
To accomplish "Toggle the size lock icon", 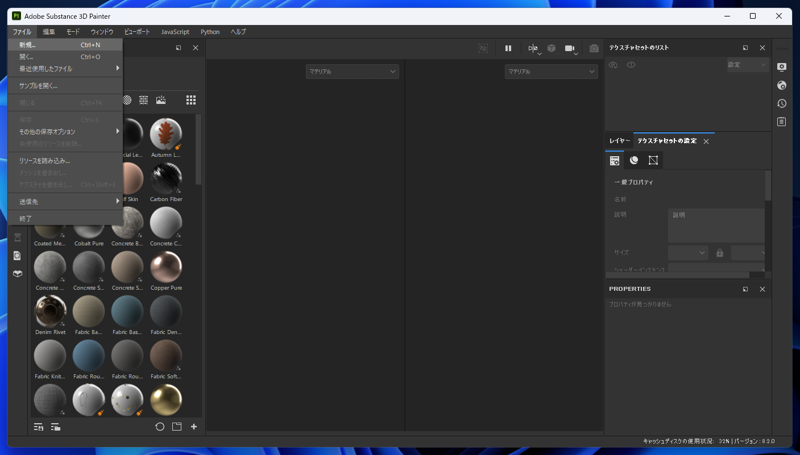I will pyautogui.click(x=719, y=252).
